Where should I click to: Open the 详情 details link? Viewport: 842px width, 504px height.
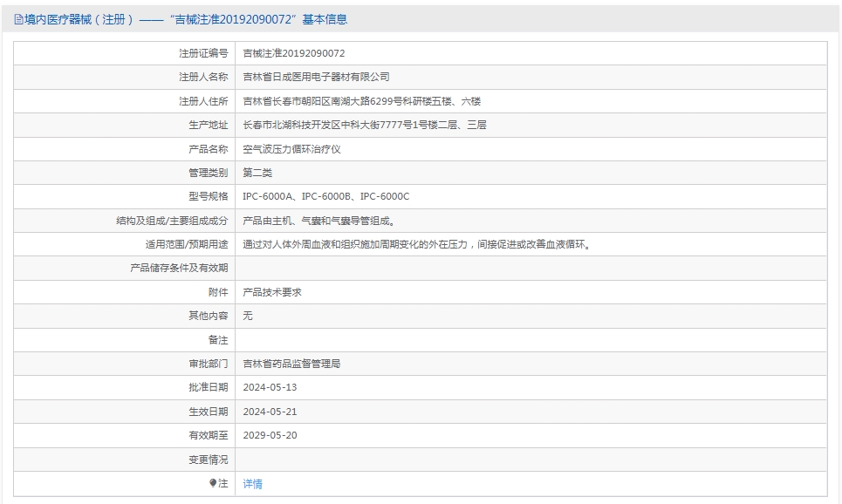tap(252, 484)
